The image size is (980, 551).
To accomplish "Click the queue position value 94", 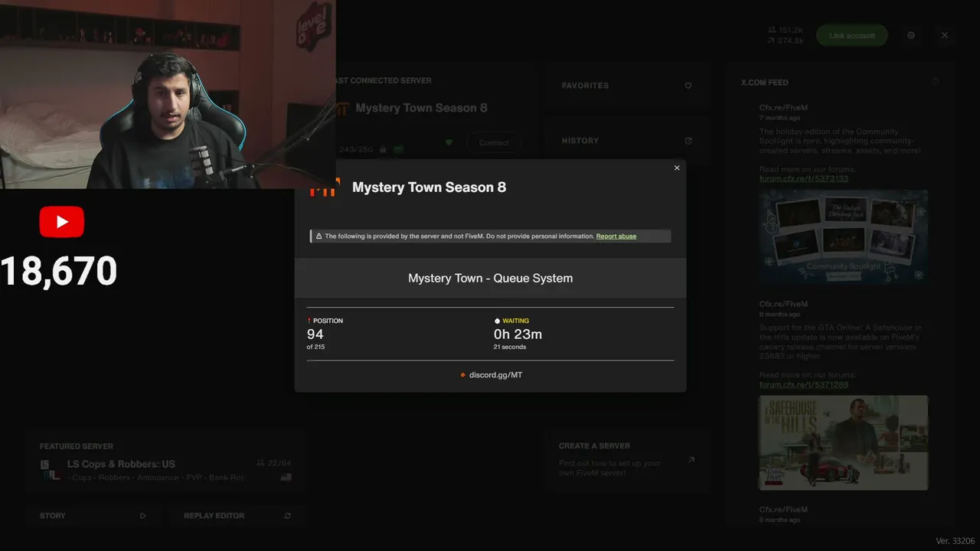I will pyautogui.click(x=315, y=334).
